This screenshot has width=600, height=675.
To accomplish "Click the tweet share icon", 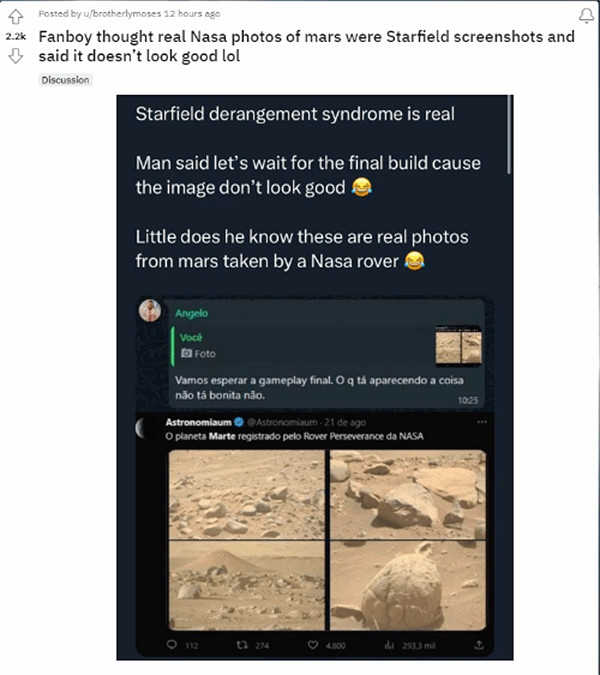I will (x=479, y=644).
